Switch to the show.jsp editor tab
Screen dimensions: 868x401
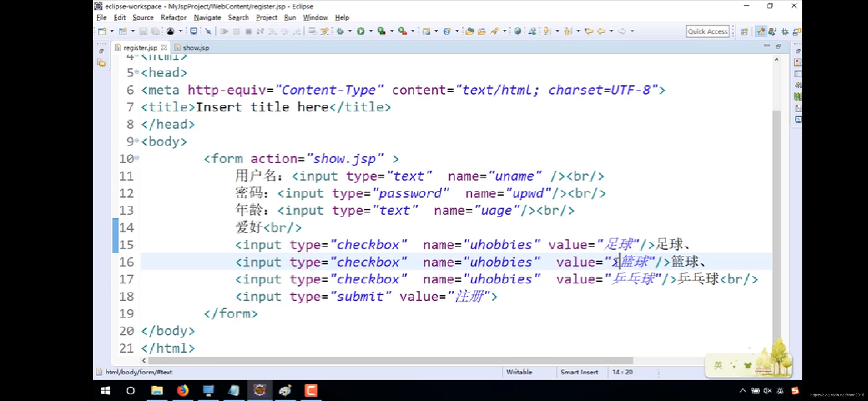(192, 48)
